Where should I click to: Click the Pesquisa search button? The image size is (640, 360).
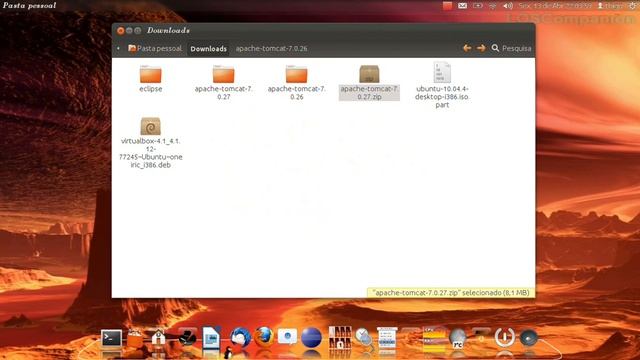(511, 48)
